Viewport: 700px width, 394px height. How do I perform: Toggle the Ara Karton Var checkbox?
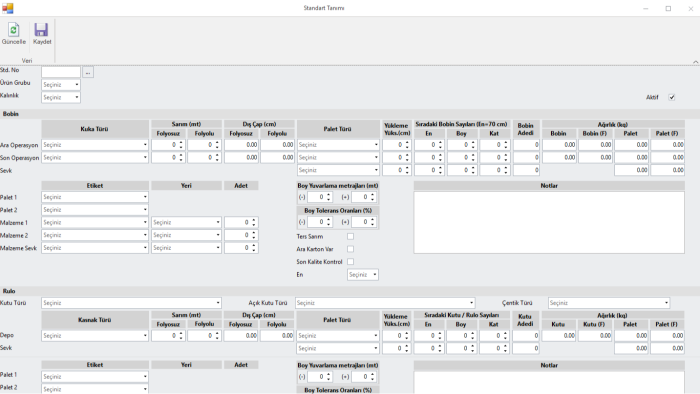pyautogui.click(x=350, y=249)
